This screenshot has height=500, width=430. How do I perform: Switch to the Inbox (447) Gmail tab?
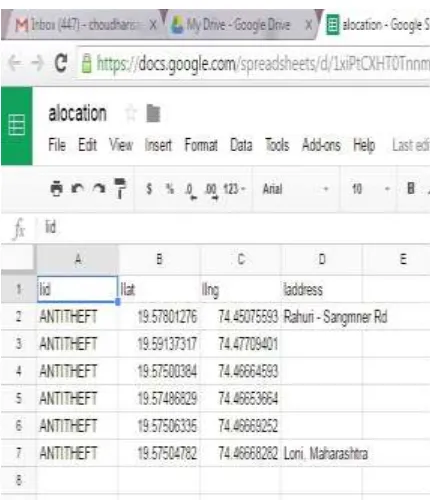[82, 25]
